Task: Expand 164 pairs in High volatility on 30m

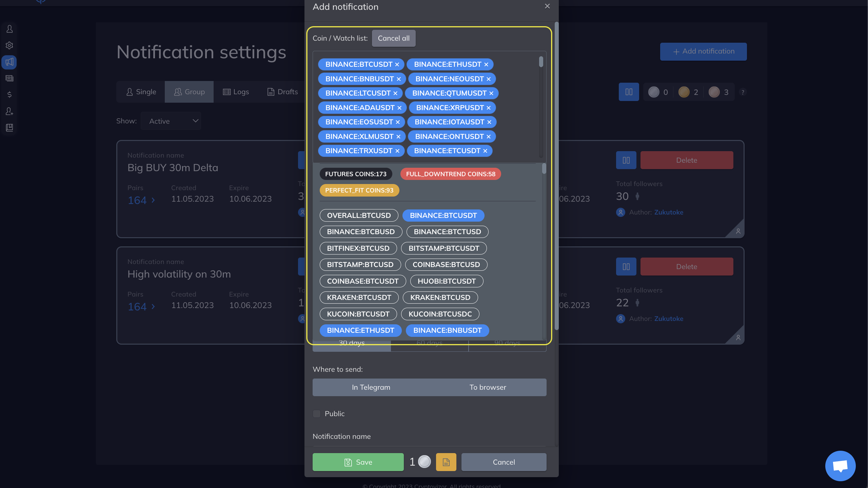Action: tap(141, 307)
